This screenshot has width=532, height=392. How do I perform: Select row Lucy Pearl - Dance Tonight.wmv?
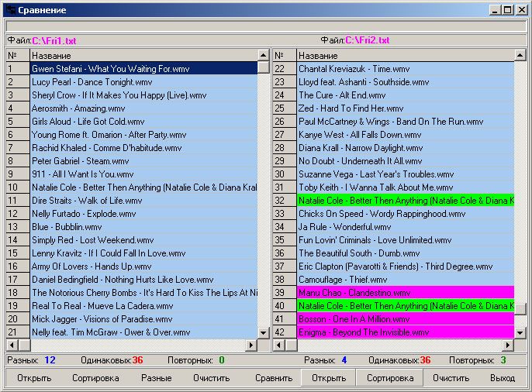pos(144,82)
